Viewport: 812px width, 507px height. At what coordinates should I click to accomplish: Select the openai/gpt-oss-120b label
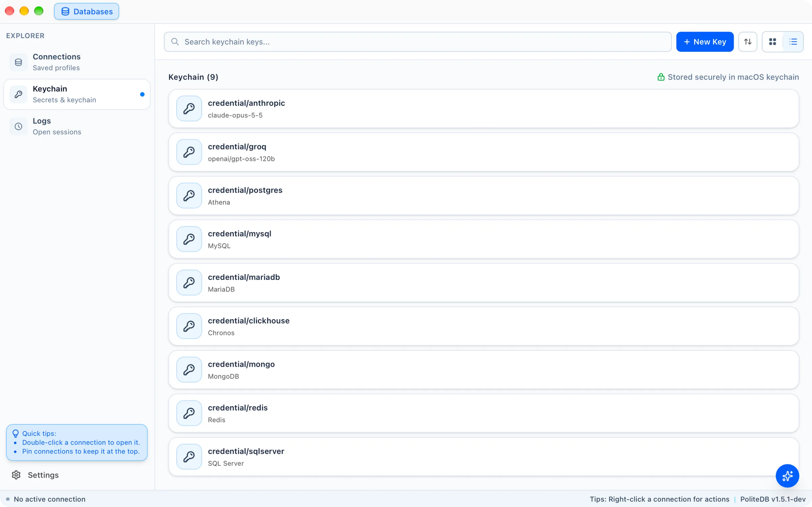(241, 159)
